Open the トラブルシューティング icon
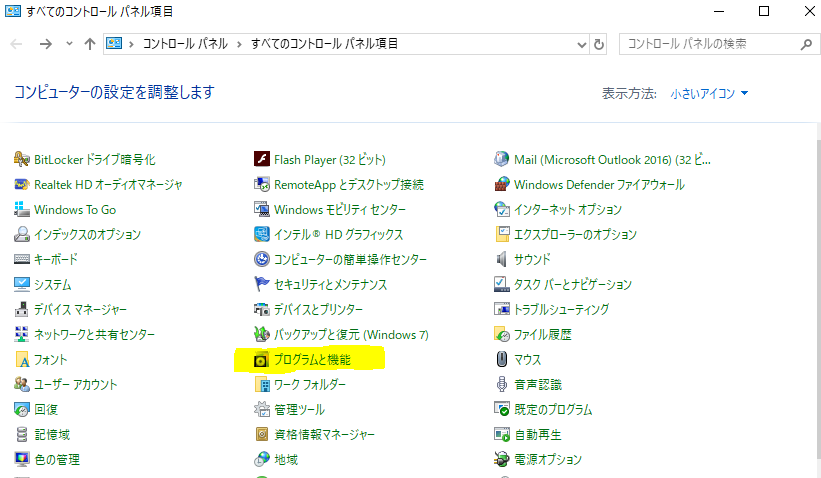 point(502,309)
